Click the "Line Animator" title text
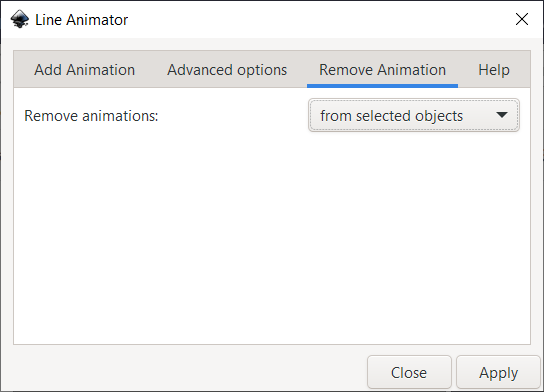Viewport: 544px width, 392px height. tap(82, 20)
